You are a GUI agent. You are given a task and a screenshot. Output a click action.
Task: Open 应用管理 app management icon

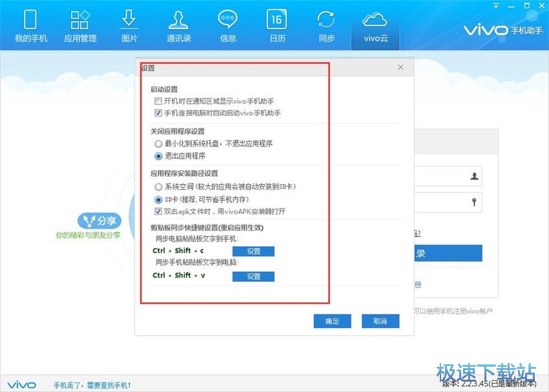click(x=80, y=26)
